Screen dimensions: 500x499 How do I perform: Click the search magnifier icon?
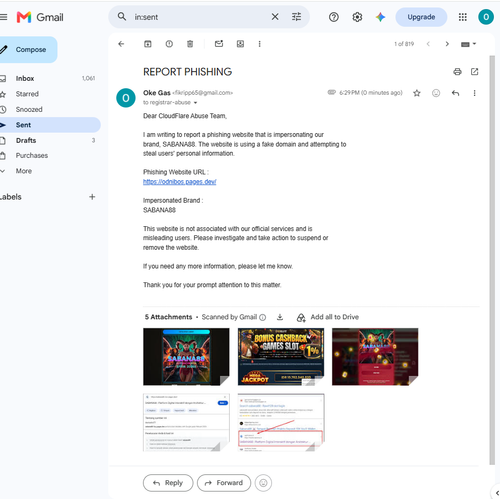tap(122, 17)
